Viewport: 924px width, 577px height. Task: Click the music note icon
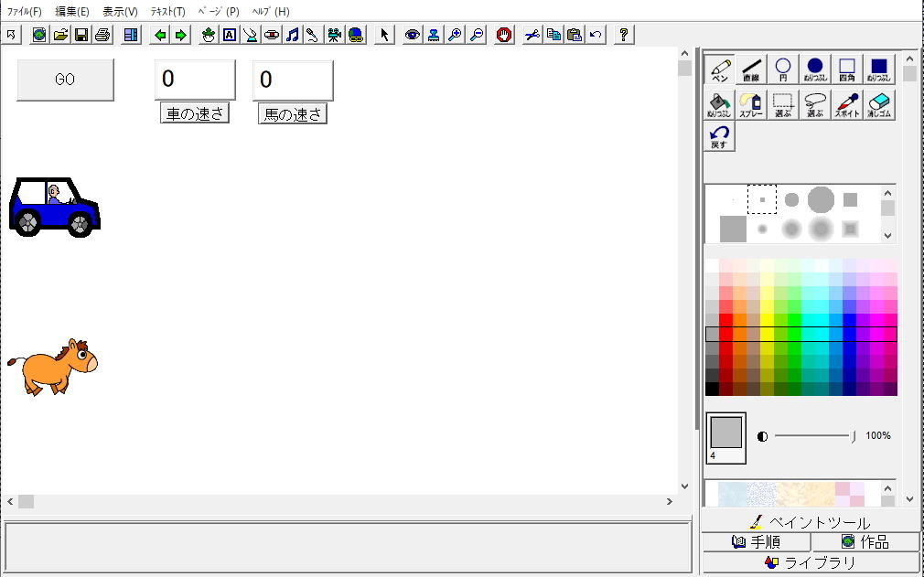click(x=293, y=35)
